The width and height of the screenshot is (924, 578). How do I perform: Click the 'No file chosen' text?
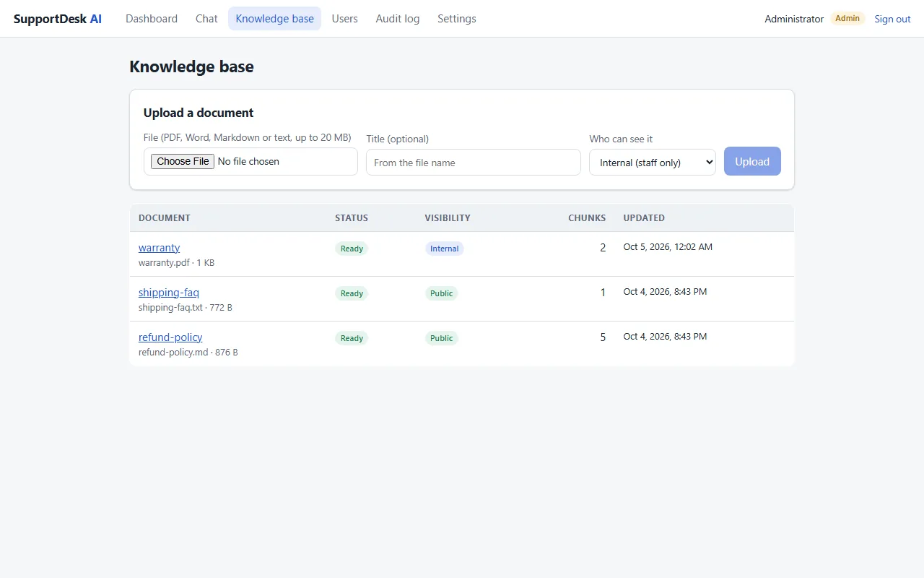click(248, 161)
